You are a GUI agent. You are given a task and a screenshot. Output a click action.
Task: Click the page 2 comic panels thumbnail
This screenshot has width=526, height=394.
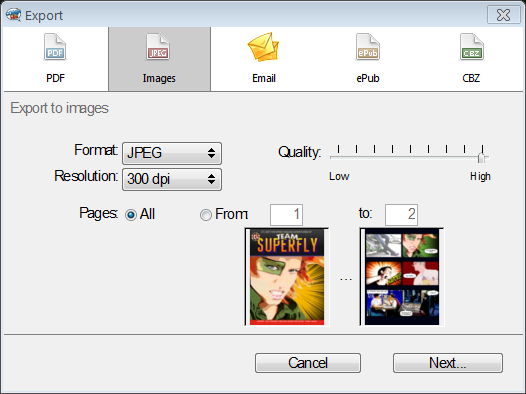tap(402, 277)
